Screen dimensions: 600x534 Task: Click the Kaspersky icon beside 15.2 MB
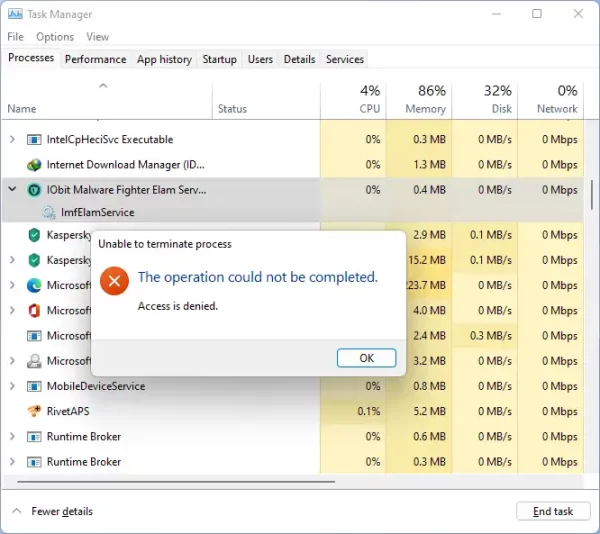(x=34, y=260)
